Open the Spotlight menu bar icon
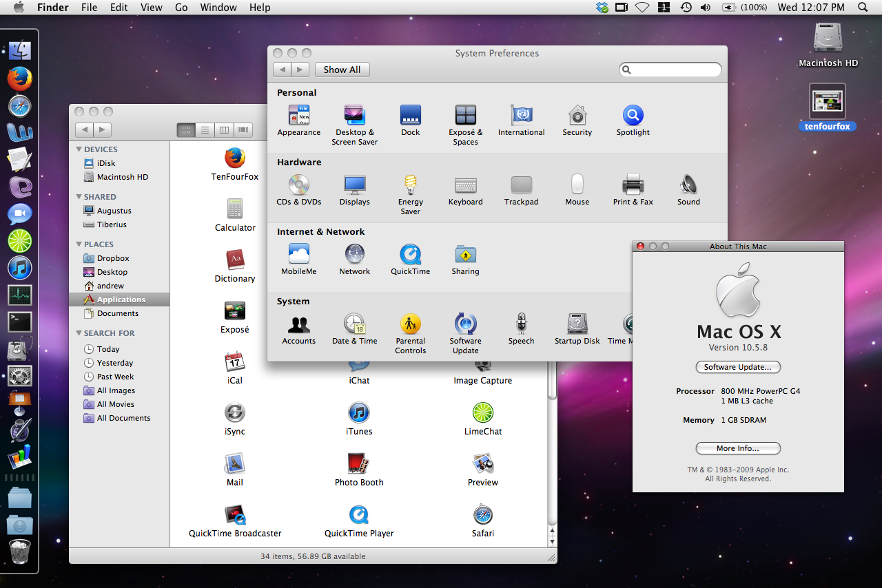Screen dimensions: 882x588 (863, 8)
